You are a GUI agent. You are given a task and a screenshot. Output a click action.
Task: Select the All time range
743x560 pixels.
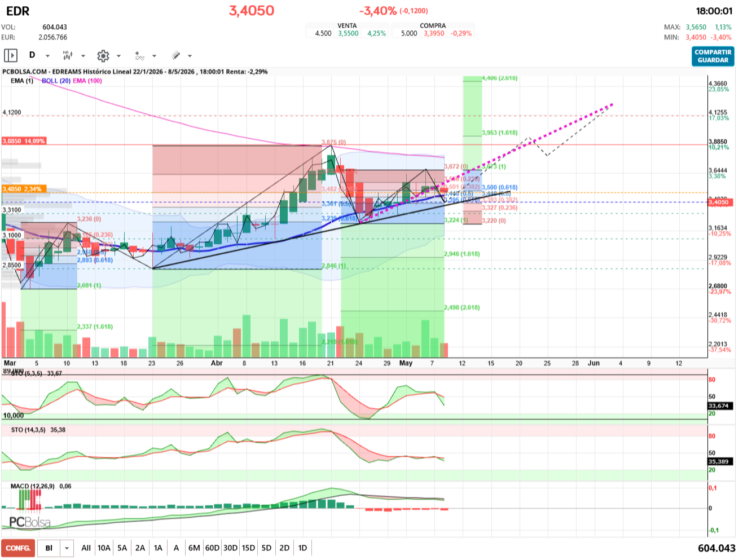click(86, 548)
